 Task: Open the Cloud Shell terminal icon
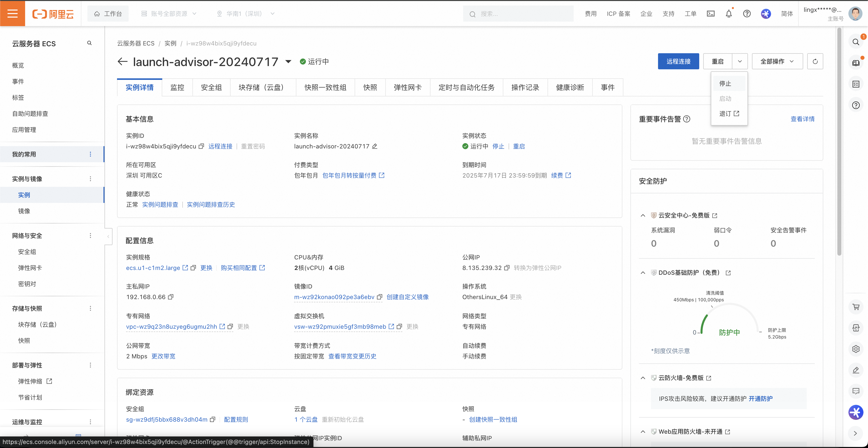711,14
